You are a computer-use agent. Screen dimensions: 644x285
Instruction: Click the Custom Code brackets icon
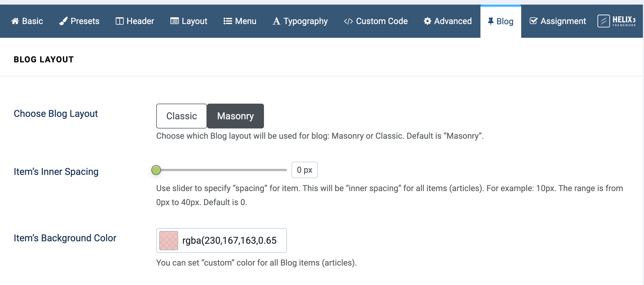349,21
